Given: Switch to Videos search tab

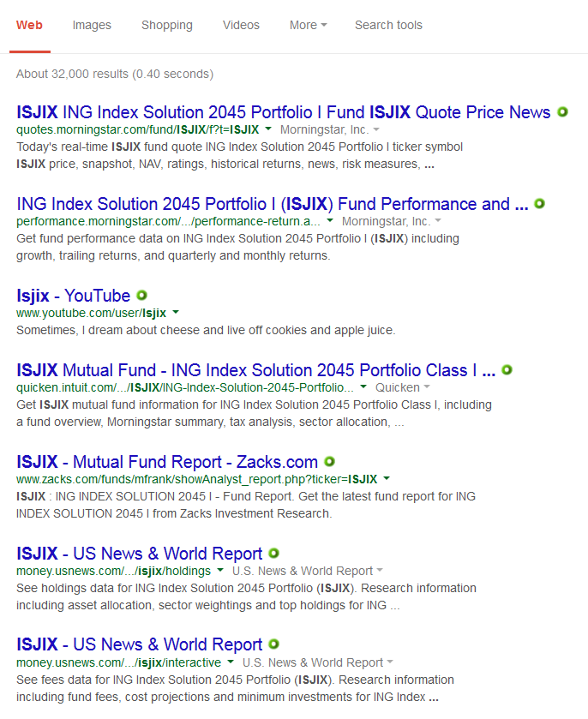Looking at the screenshot, I should [x=241, y=25].
